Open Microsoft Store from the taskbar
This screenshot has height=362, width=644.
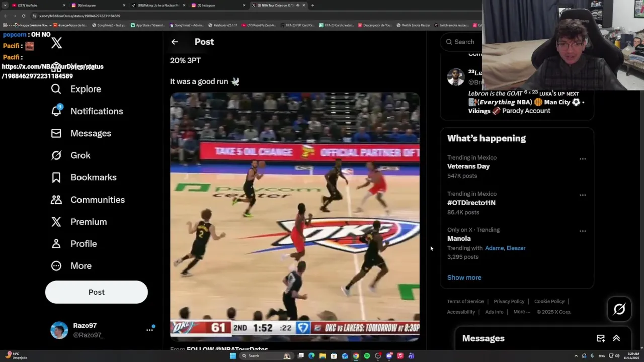click(334, 356)
